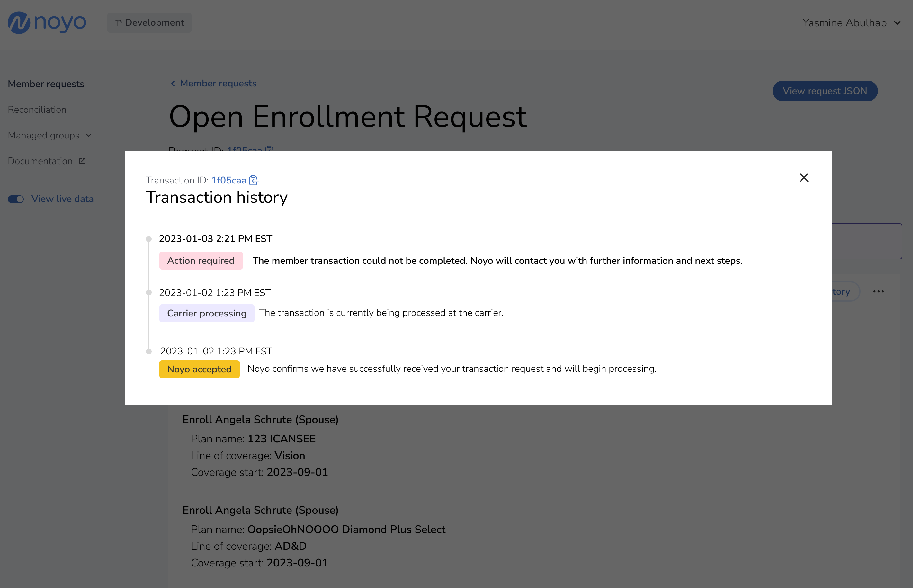Click the View request JSON button
The height and width of the screenshot is (588, 913).
pos(825,91)
